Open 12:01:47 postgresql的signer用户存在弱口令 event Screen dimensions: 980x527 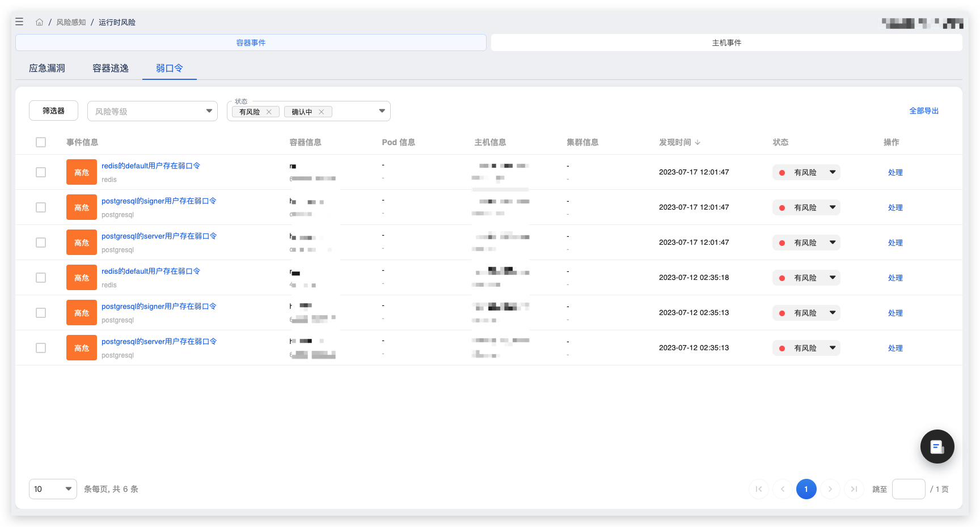tap(159, 201)
